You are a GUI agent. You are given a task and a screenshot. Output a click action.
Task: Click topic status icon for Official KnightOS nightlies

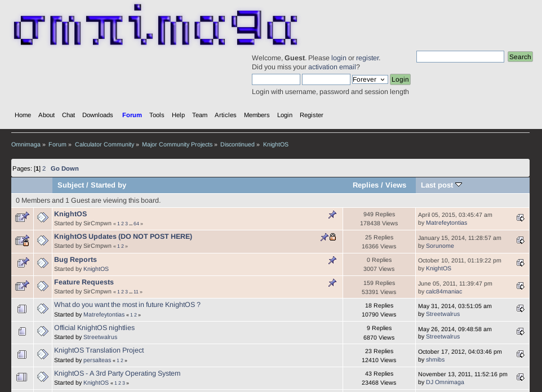click(22, 332)
